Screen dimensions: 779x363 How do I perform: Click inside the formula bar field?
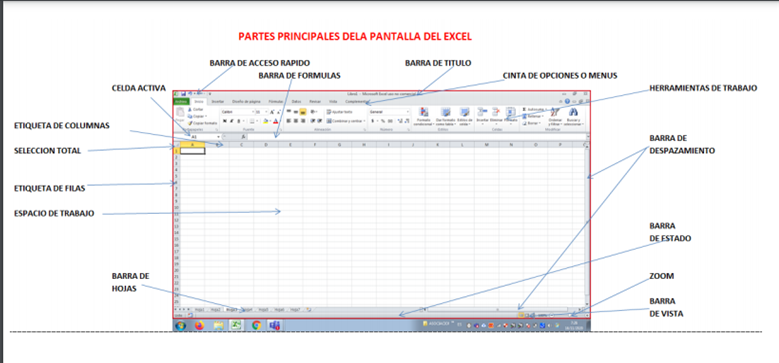(x=416, y=137)
